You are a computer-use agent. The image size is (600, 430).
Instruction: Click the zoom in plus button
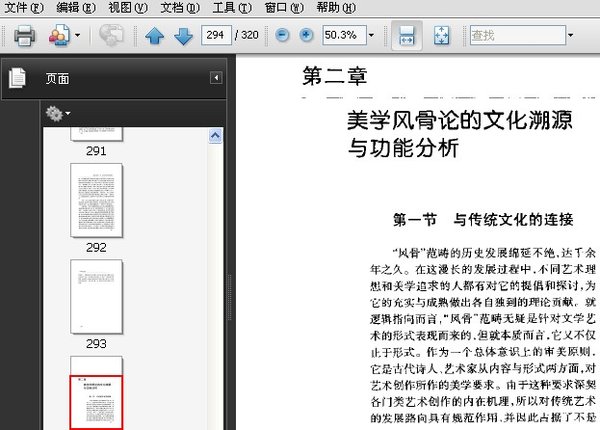(x=305, y=36)
